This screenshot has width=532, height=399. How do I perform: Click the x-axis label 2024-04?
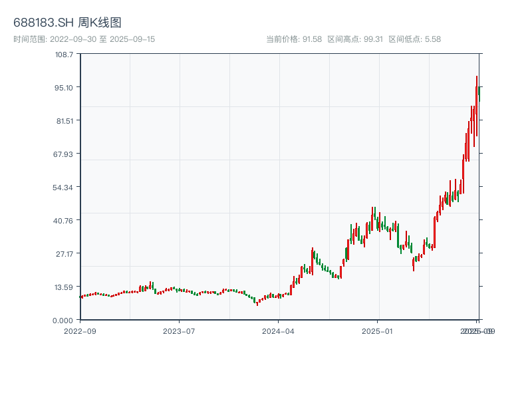coord(278,331)
